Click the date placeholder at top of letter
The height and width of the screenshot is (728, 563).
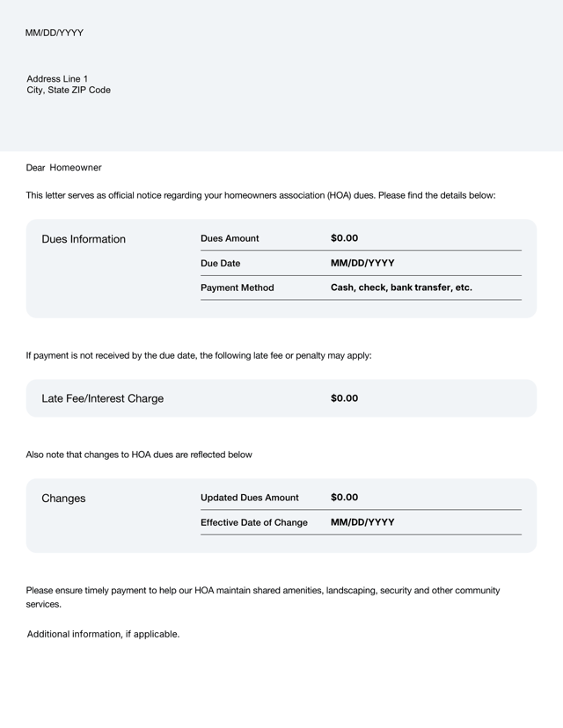pos(55,33)
